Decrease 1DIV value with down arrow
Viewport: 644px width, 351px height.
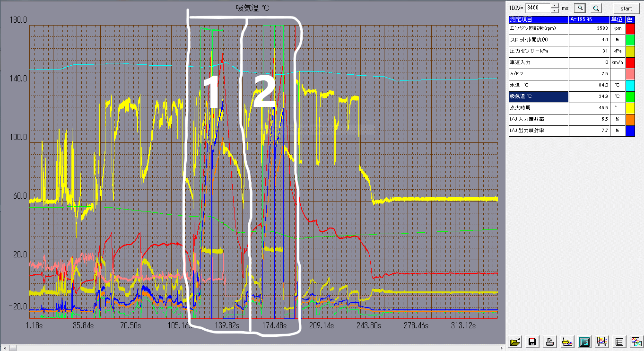555,10
